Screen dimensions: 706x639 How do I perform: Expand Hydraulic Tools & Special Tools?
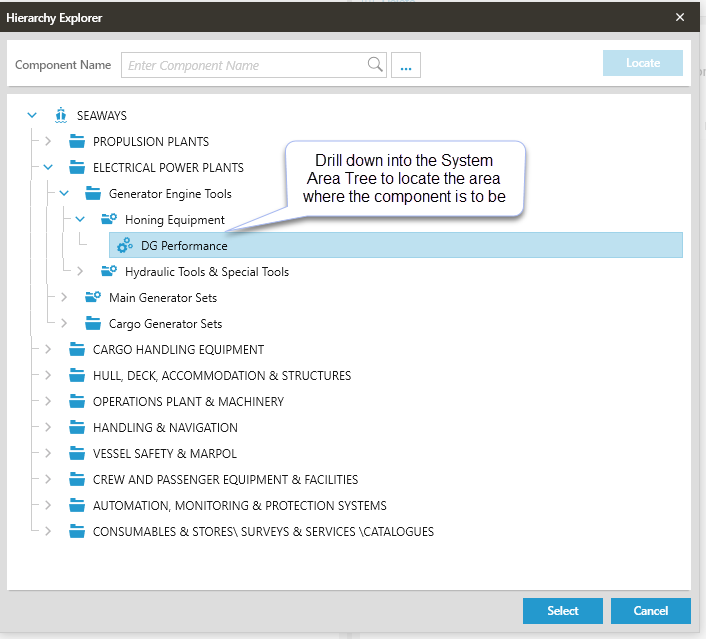pyautogui.click(x=80, y=272)
